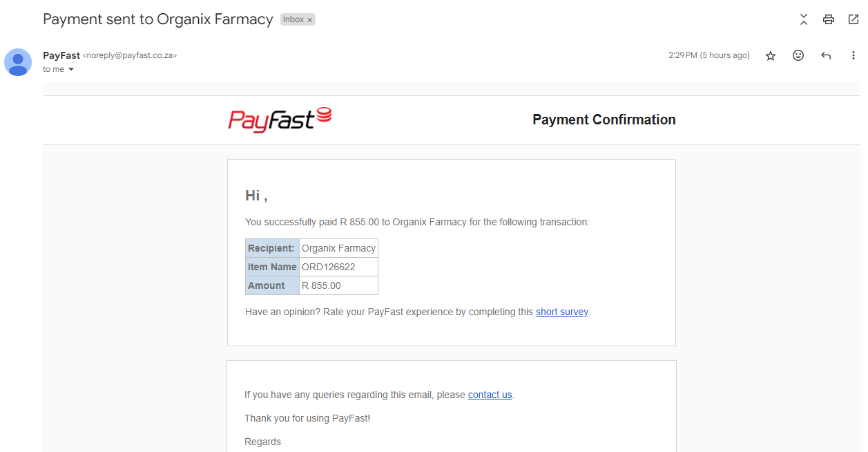The height and width of the screenshot is (452, 868).
Task: Collapse all messages with the arrows icon
Action: (804, 19)
